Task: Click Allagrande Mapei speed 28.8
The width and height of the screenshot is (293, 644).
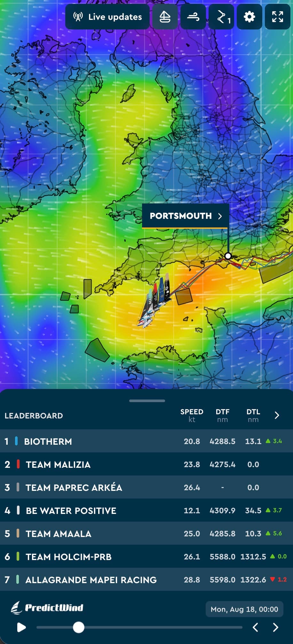Action: click(x=192, y=580)
